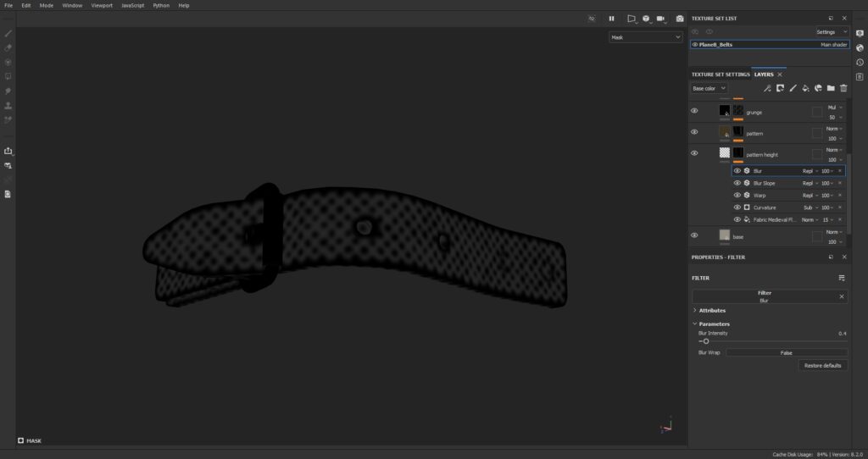Hide the base layer
Image resolution: width=868 pixels, height=459 pixels.
pyautogui.click(x=694, y=235)
